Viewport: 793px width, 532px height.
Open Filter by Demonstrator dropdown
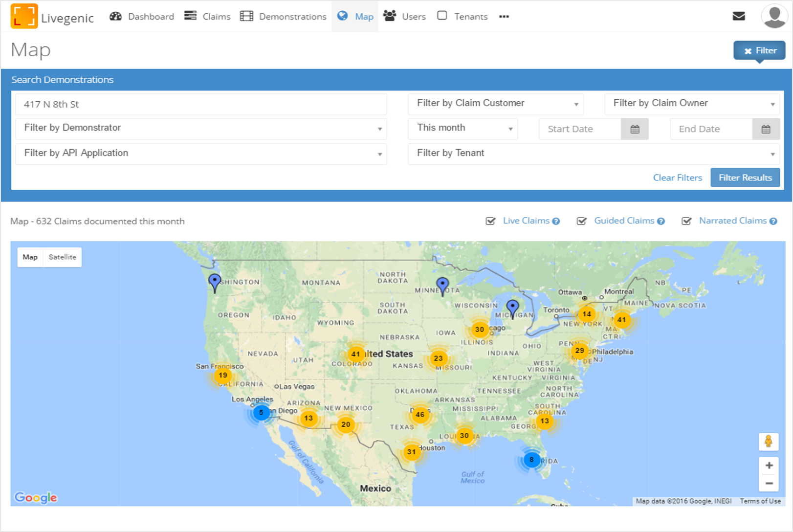[x=201, y=128]
